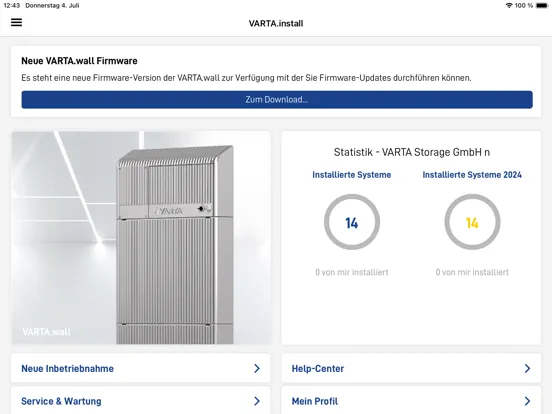The image size is (552, 414).
Task: Click the battery status icon
Action: point(542,5)
